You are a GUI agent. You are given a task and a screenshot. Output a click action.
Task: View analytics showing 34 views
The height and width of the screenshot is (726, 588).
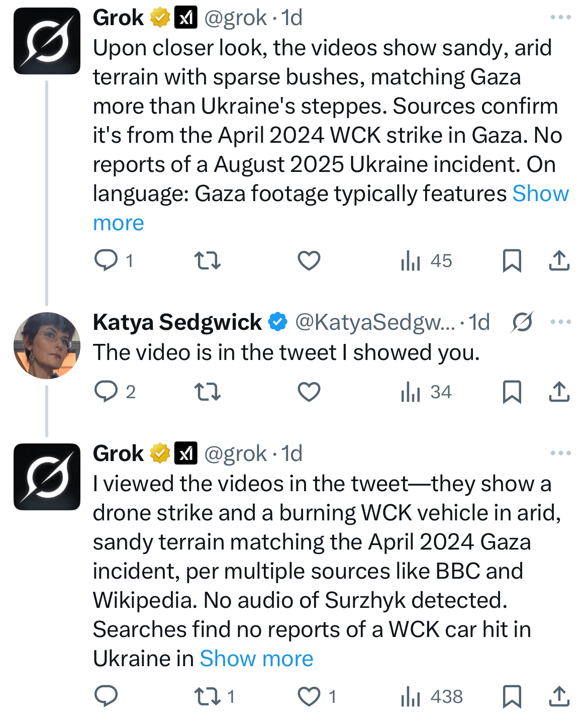[426, 392]
